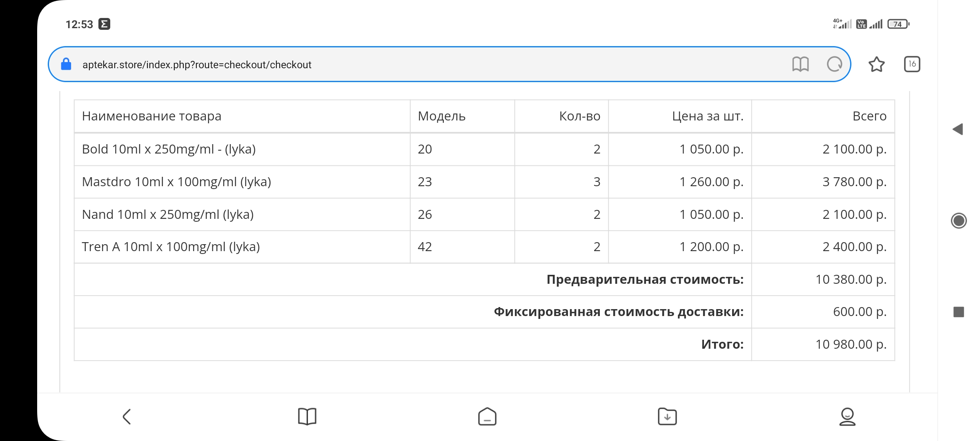The height and width of the screenshot is (441, 980).
Task: Go back using bottom bar chevron
Action: [x=127, y=416]
